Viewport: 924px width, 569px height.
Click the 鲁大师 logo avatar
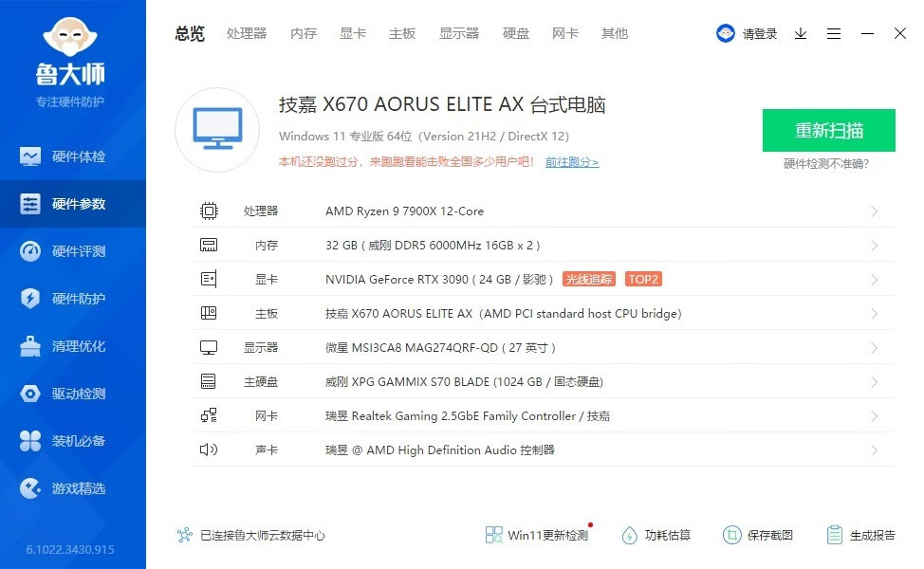[70, 37]
